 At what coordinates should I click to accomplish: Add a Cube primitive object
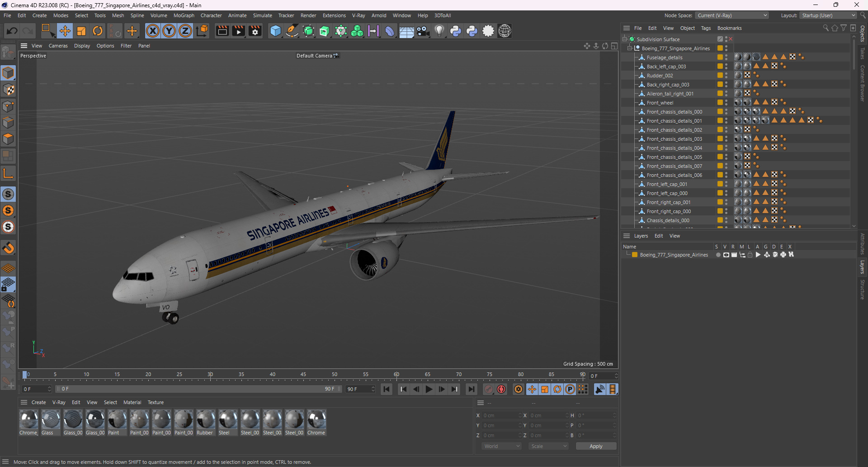pyautogui.click(x=275, y=31)
